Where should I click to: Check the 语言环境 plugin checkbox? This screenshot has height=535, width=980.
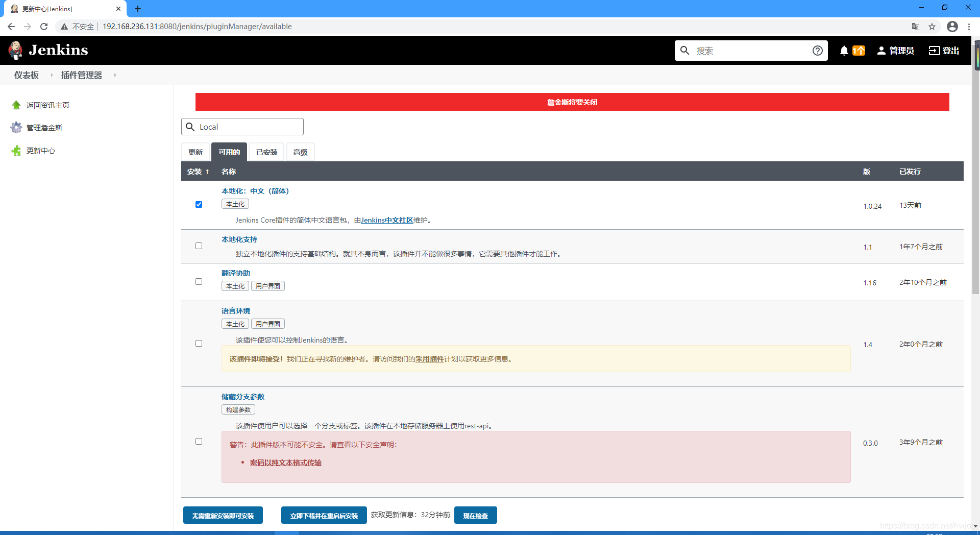point(199,344)
